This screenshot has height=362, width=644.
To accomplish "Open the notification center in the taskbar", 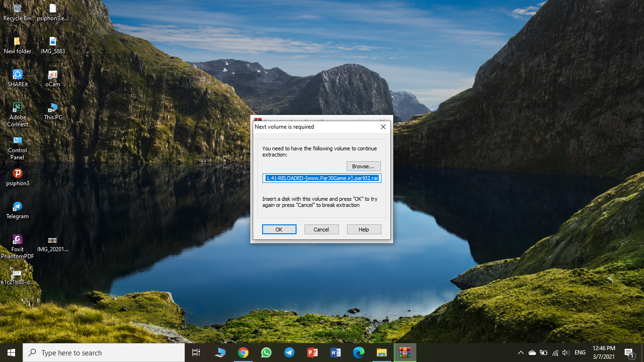I will (629, 353).
